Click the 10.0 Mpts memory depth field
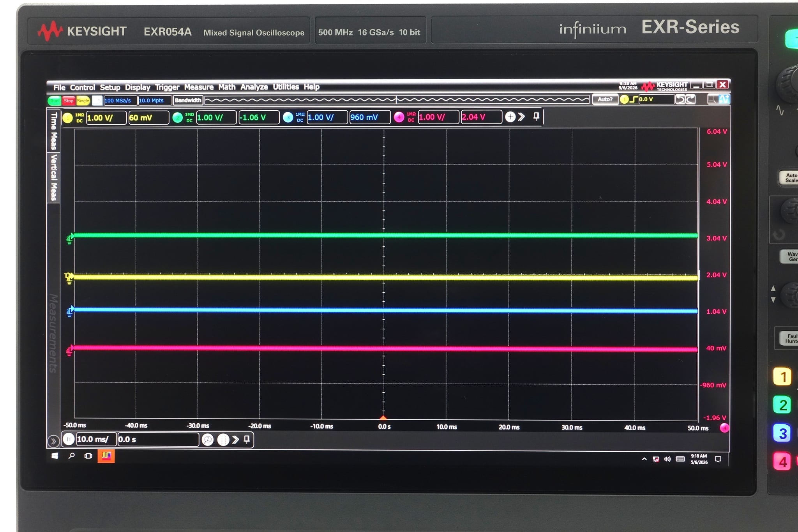This screenshot has height=532, width=798. [155, 101]
